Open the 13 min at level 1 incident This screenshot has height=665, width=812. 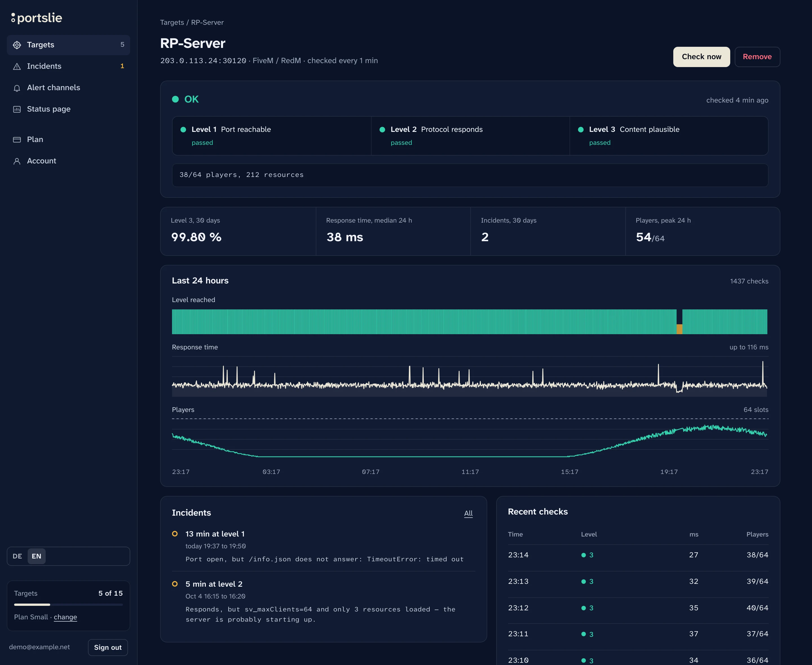(x=323, y=546)
